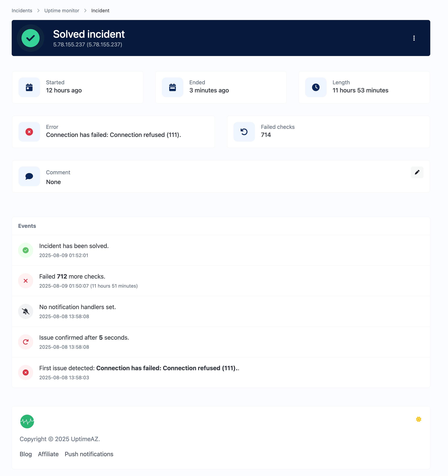Screen dimensions: 448x476
Task: Open Push notifications footer link
Action: coord(89,454)
